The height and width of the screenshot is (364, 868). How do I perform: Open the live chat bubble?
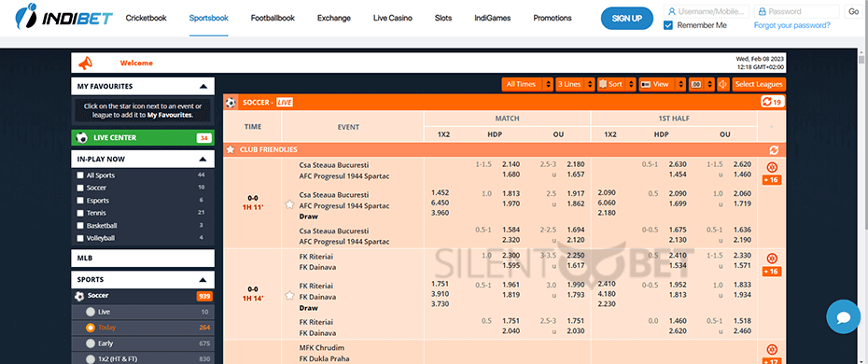tap(843, 317)
